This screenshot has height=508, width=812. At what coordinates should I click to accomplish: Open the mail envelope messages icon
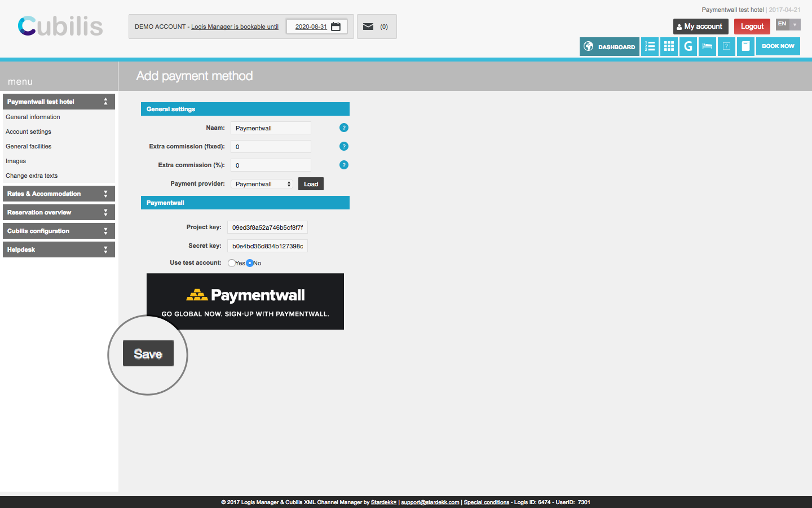coord(368,27)
